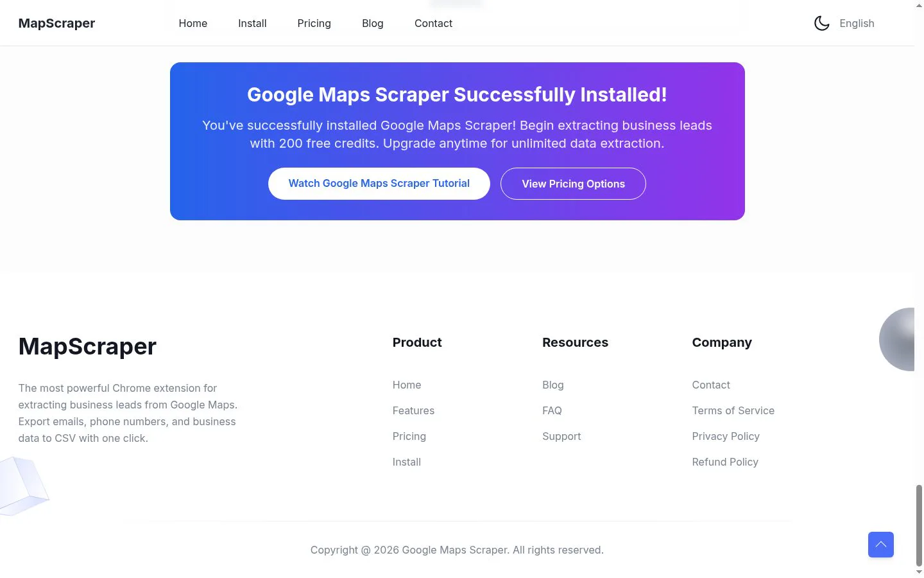Screen dimensions: 924x578
Task: Open the Features footer link
Action: click(x=413, y=410)
